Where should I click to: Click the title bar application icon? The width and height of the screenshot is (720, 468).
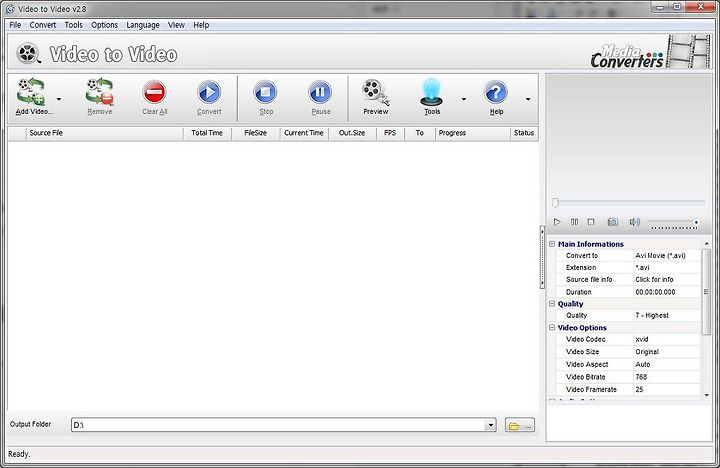(10, 9)
